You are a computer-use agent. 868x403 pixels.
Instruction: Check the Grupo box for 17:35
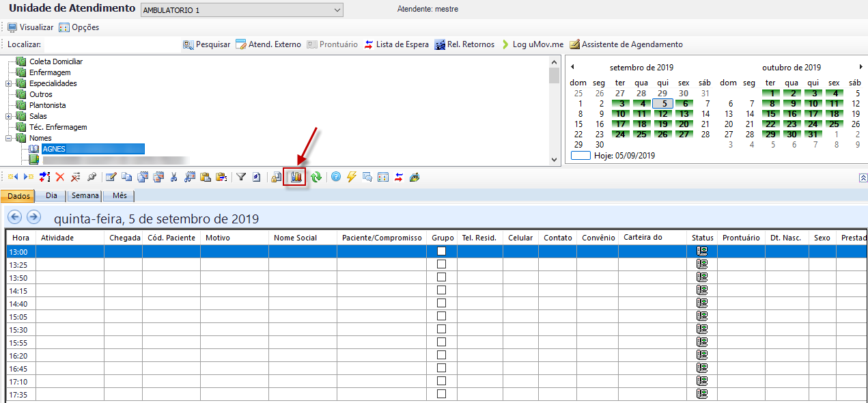click(441, 394)
